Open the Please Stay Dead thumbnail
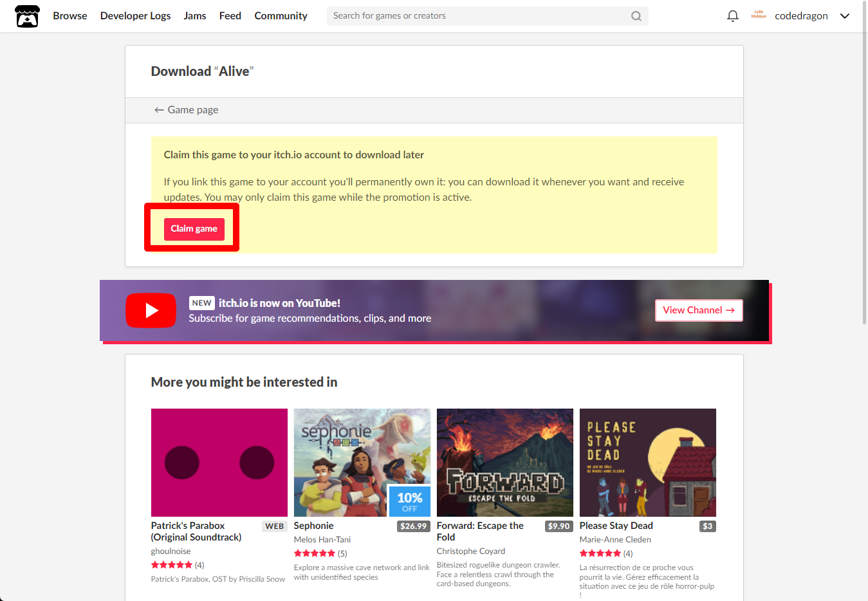 648,463
